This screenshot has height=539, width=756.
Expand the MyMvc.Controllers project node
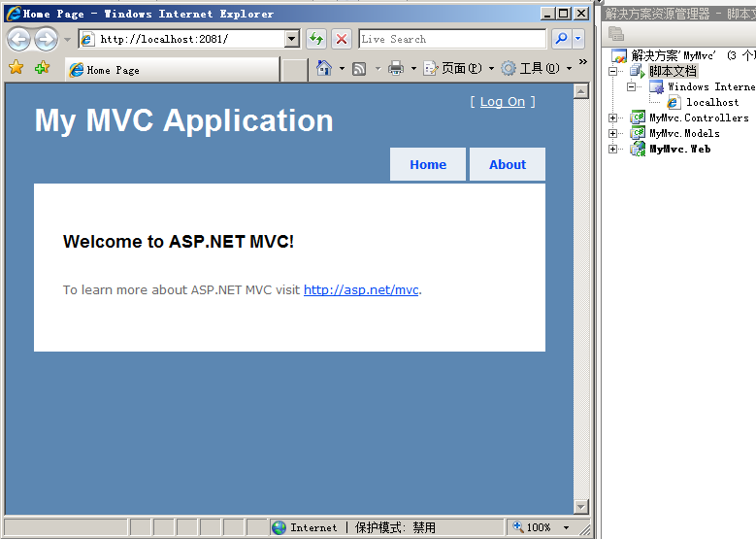tap(613, 118)
